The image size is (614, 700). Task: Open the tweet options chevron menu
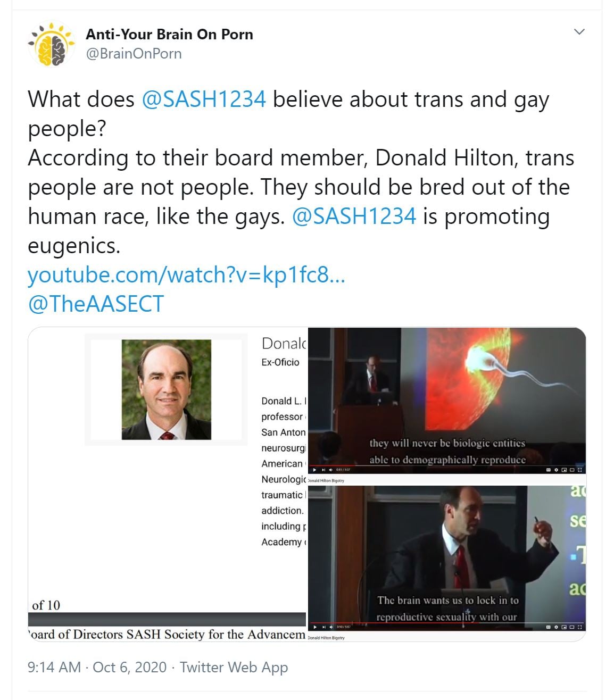(x=579, y=32)
